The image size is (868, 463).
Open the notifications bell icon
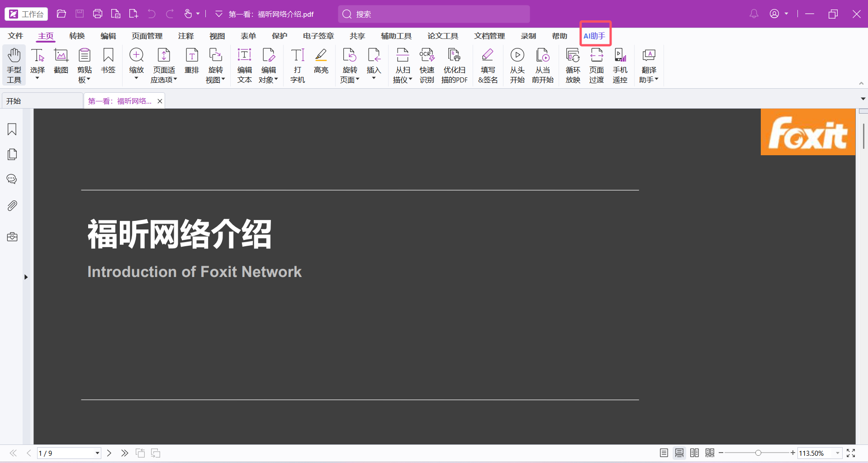tap(754, 14)
